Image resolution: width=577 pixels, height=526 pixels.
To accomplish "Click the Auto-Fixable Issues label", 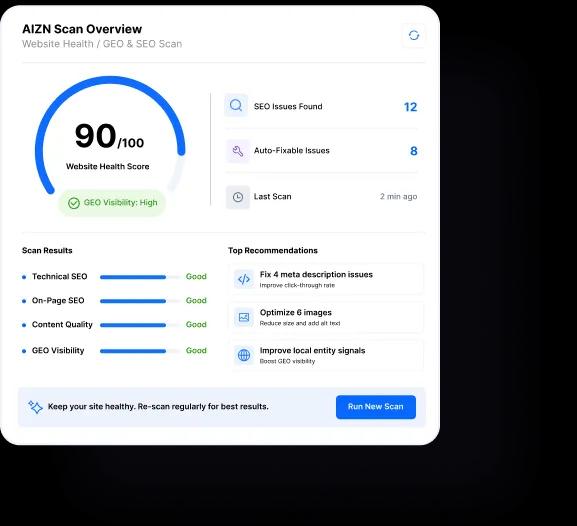I will coord(291,151).
